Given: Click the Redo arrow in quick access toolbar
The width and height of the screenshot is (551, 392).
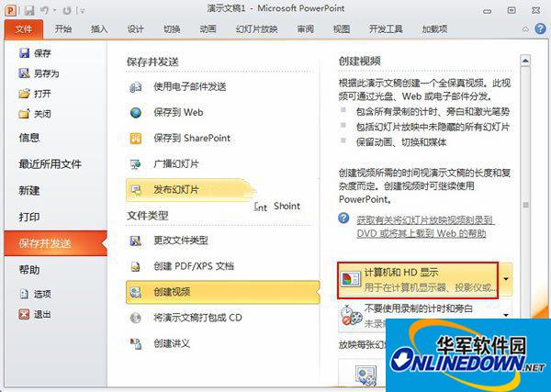Looking at the screenshot, I should tap(67, 10).
